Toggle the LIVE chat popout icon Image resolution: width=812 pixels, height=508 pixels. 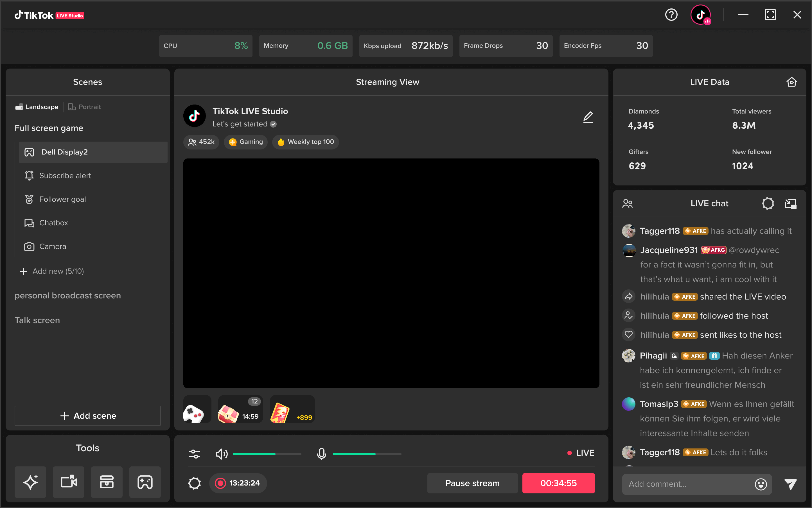pyautogui.click(x=790, y=203)
